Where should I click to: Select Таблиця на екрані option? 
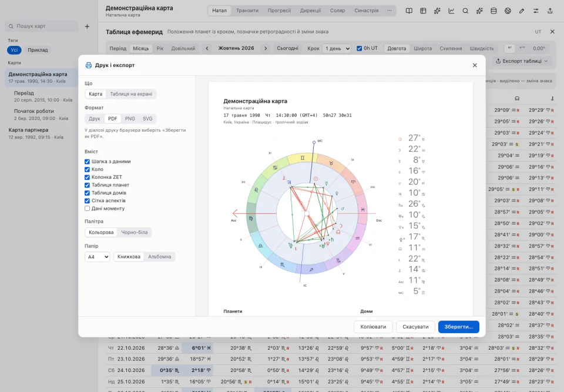(131, 94)
